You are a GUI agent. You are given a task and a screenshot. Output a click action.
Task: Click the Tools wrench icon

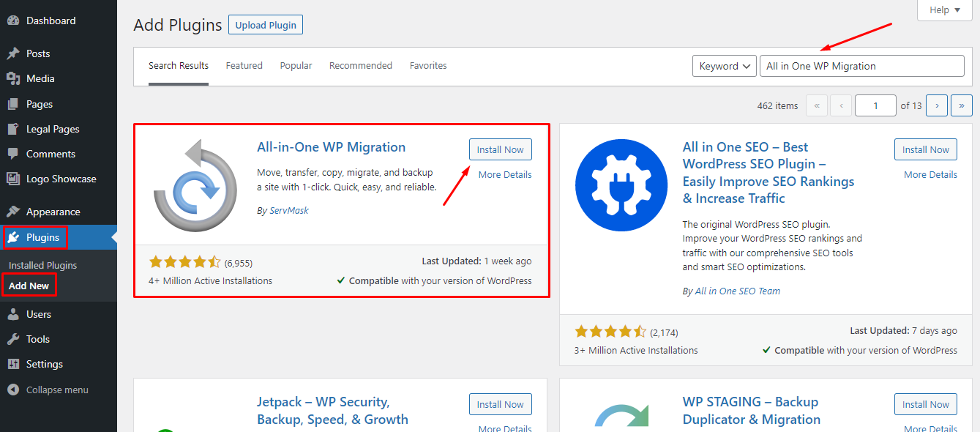coord(13,339)
